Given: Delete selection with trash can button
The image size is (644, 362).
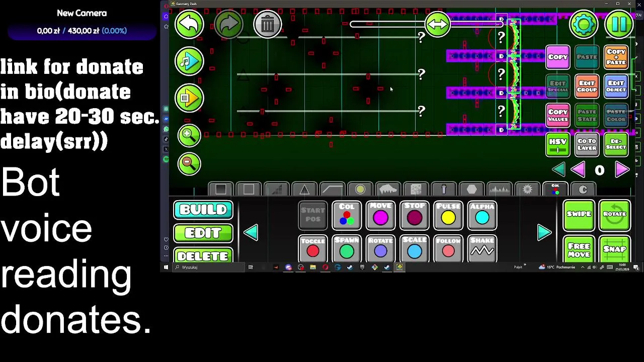Looking at the screenshot, I should (267, 24).
